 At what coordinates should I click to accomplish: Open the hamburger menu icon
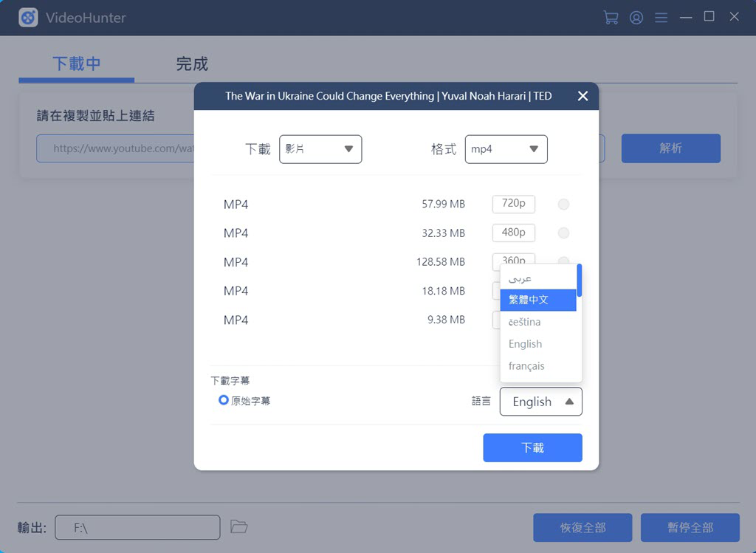(661, 18)
